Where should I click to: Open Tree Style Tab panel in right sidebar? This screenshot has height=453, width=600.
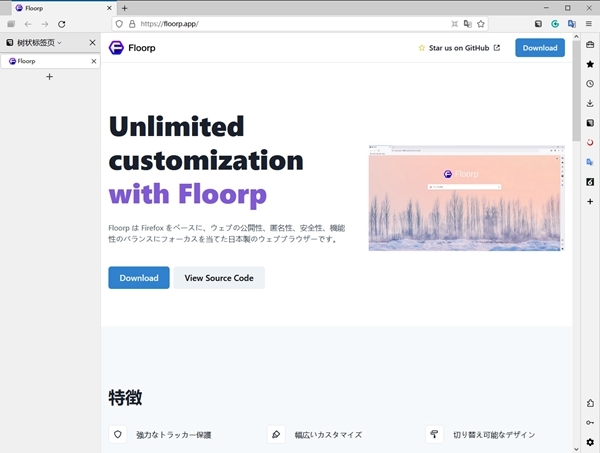coord(590,123)
